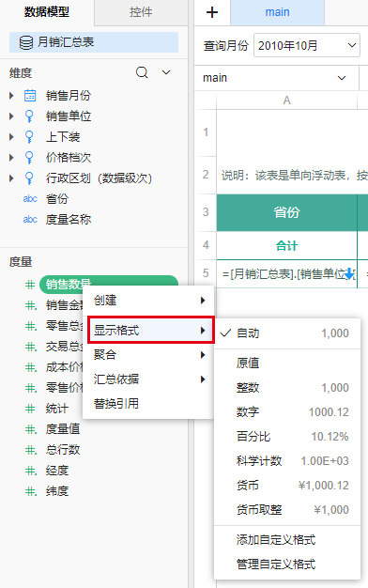Click the 省份 header cell in row 3

coord(286,212)
